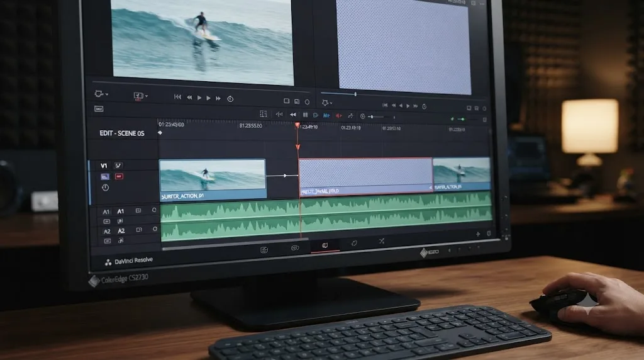Viewport: 644px width, 360px height.
Task: Toggle the red icon in V1 track header
Action: tap(119, 176)
